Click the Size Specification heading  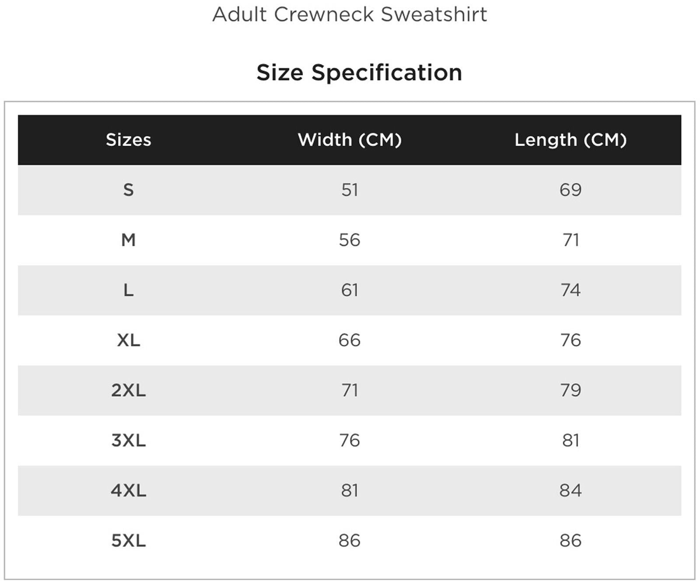pyautogui.click(x=359, y=73)
